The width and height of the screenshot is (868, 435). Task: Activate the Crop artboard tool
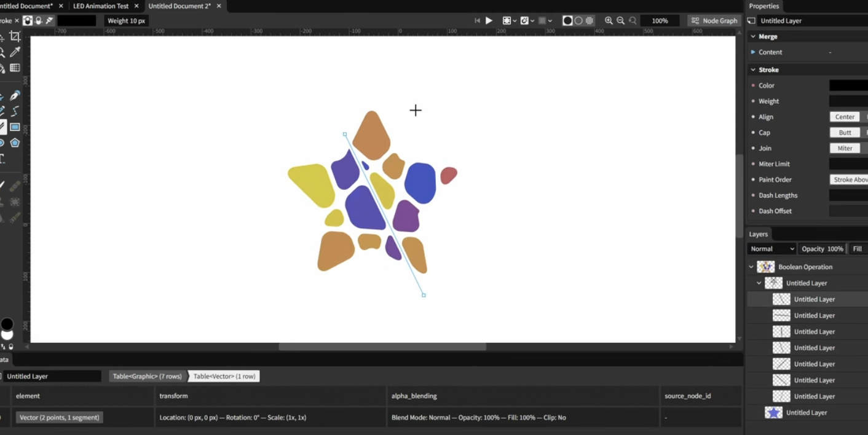pos(15,37)
